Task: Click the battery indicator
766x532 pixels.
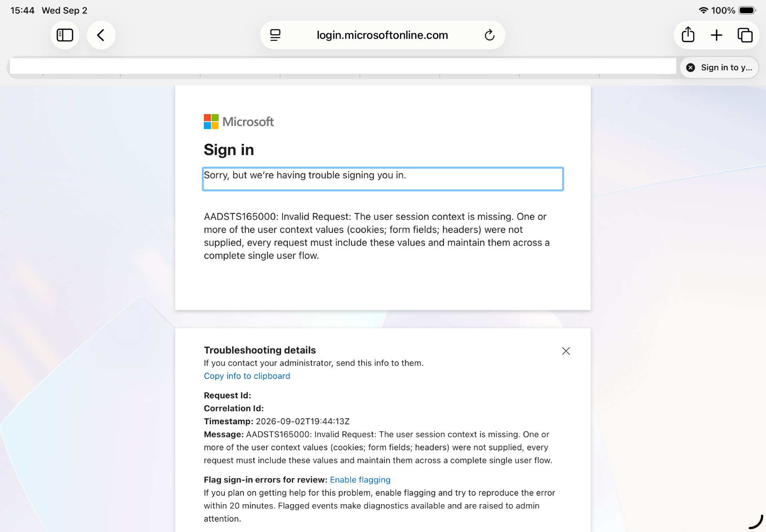Action: point(747,10)
